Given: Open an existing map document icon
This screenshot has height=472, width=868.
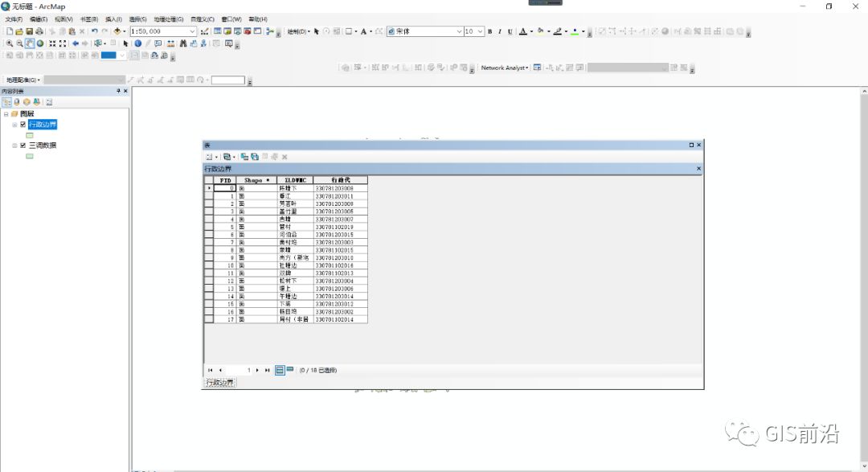Looking at the screenshot, I should (19, 31).
